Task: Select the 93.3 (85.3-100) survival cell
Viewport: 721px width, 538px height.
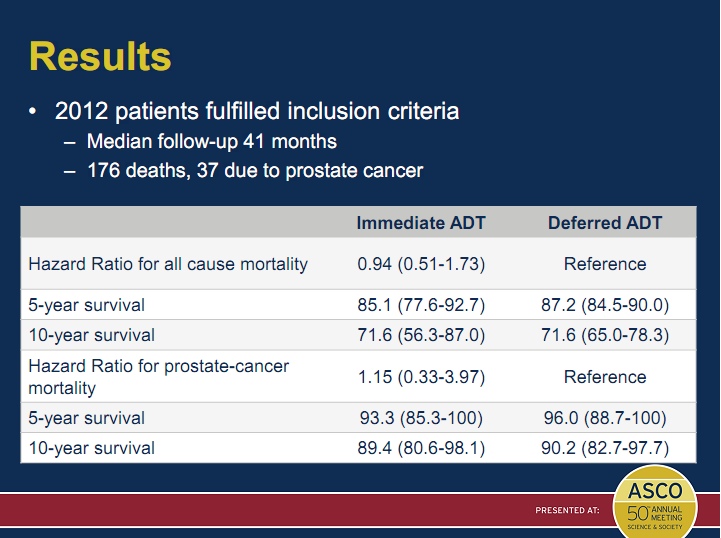Action: 421,418
